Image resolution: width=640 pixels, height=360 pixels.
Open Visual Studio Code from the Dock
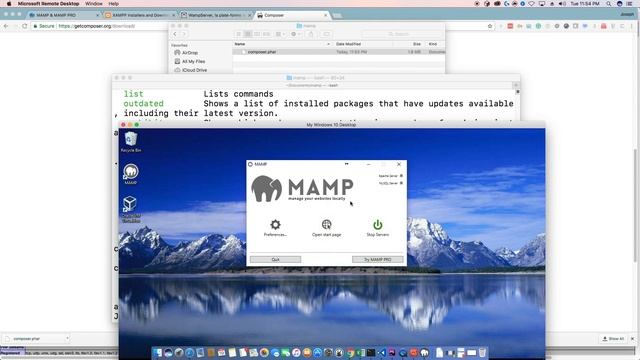point(381,353)
